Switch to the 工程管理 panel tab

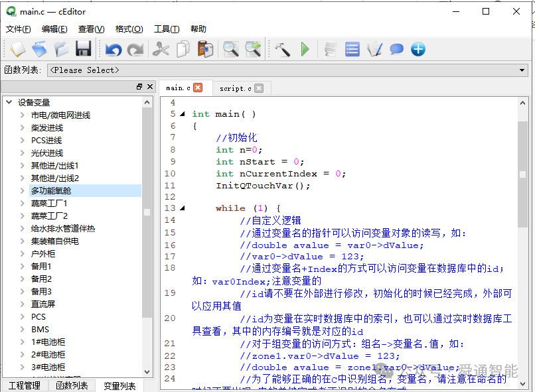[25, 385]
